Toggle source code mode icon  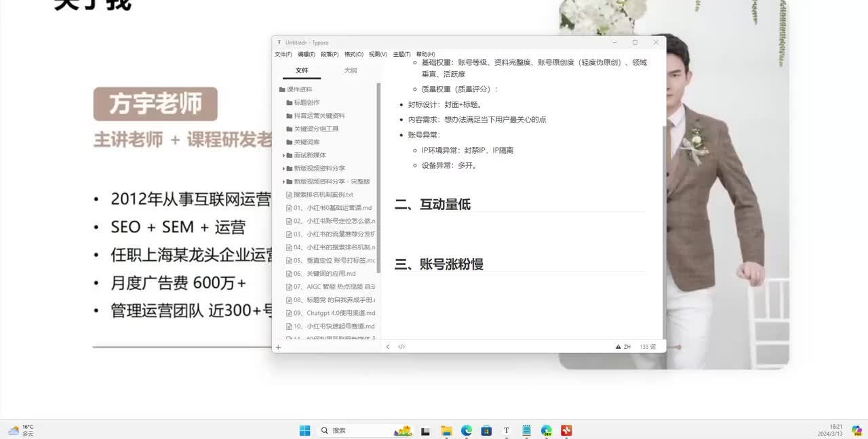pyautogui.click(x=401, y=347)
